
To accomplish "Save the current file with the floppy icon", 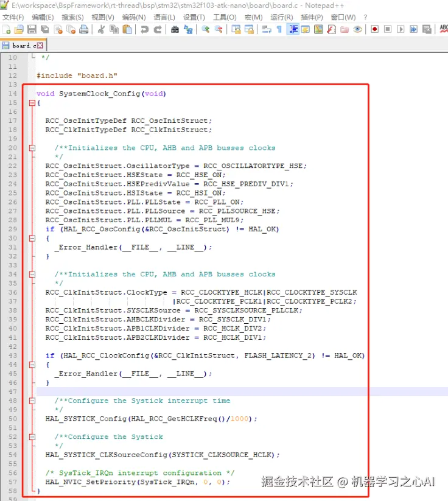I will 32,29.
